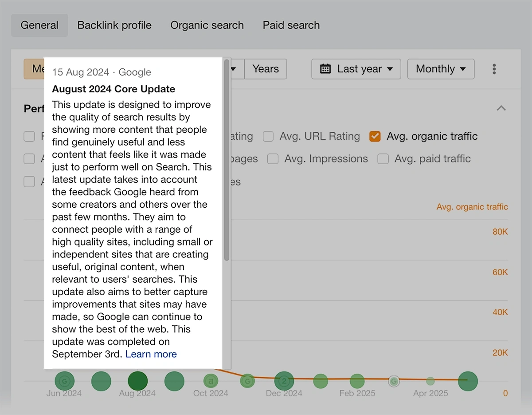Click the Feb 2025 update marker

pos(357,381)
